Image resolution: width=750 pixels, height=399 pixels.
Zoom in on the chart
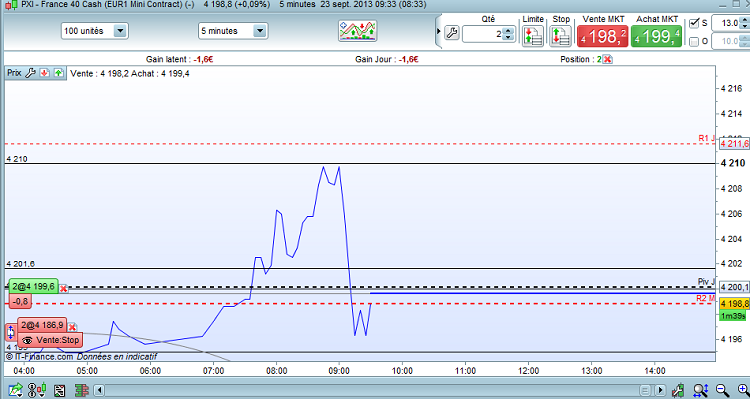pyautogui.click(x=743, y=390)
